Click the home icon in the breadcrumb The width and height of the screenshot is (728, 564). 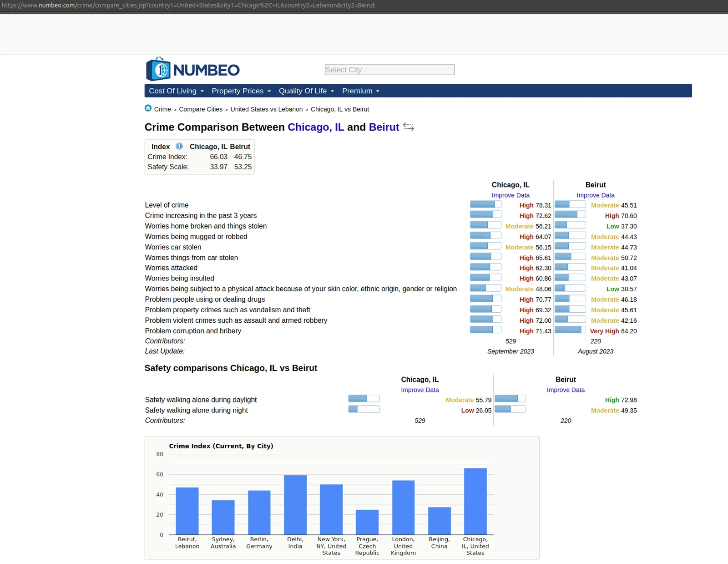click(x=148, y=108)
